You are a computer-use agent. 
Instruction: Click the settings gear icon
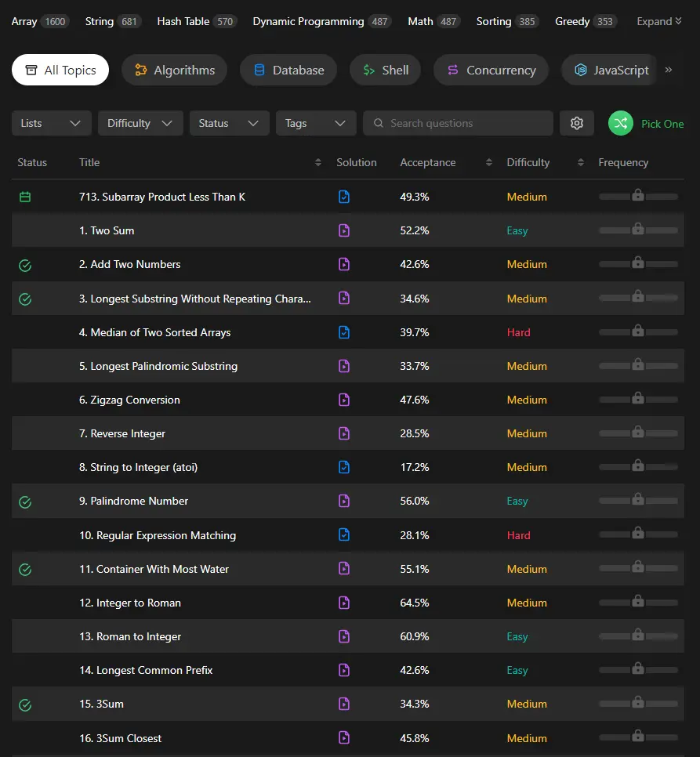(576, 123)
